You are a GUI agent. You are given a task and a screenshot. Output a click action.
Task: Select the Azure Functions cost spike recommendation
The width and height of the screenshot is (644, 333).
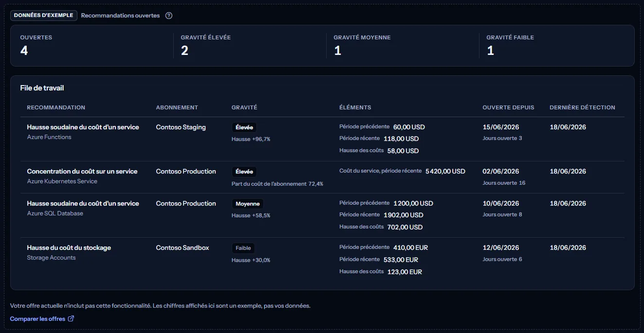pos(322,139)
